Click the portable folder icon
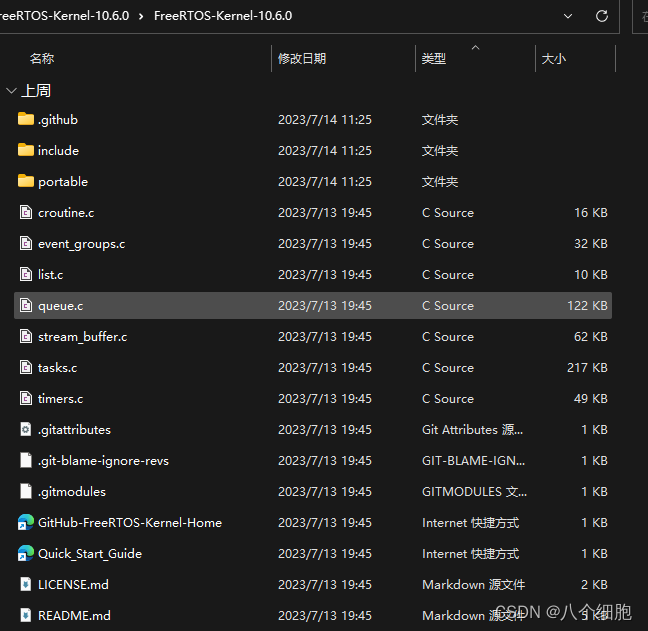648x631 pixels. (26, 181)
